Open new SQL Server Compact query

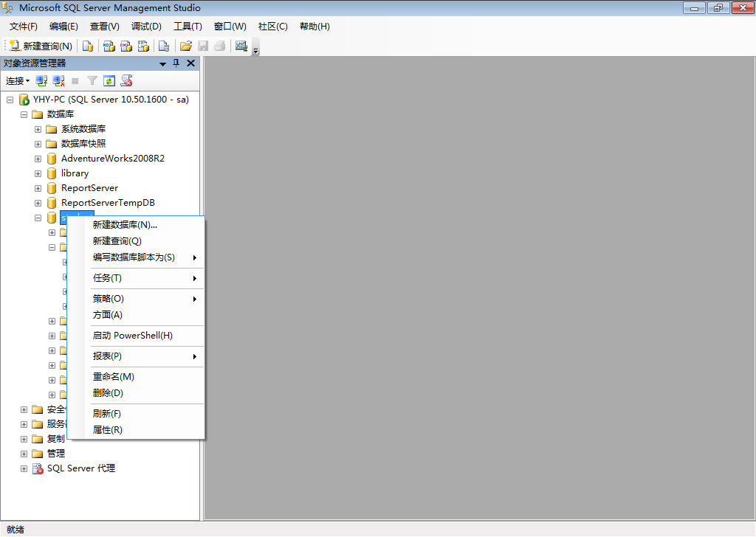[x=164, y=46]
